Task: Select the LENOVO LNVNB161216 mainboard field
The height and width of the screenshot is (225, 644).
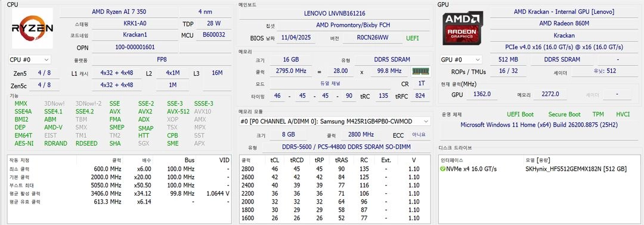Action: click(x=335, y=13)
